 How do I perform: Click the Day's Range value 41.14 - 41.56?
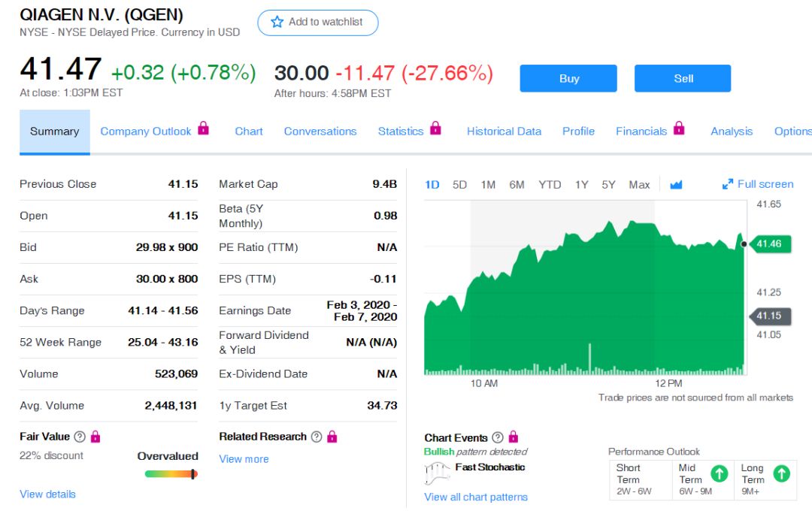(163, 310)
